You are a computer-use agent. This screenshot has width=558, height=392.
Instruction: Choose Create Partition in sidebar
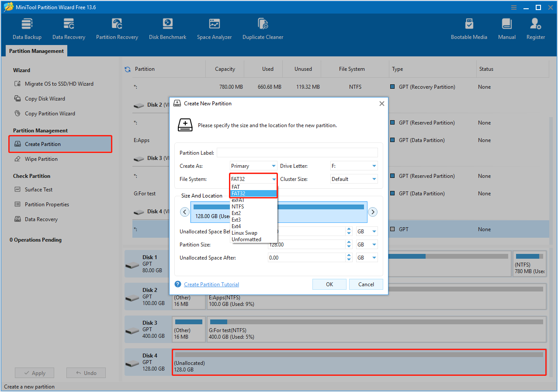click(60, 144)
